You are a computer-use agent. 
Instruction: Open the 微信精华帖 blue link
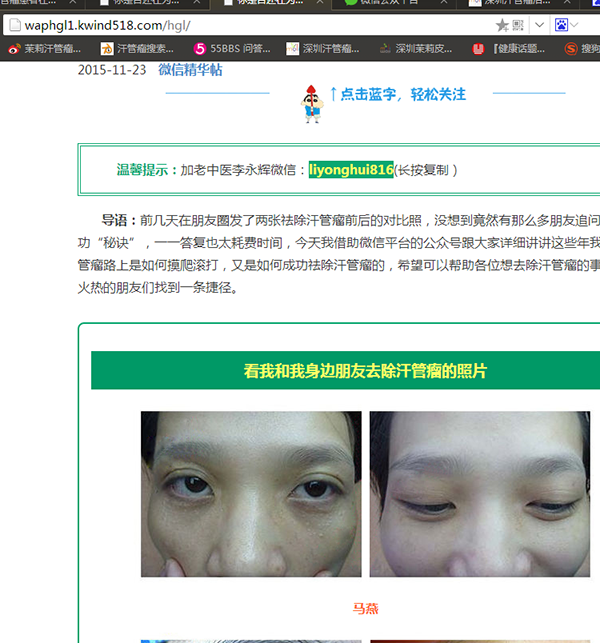pos(190,70)
